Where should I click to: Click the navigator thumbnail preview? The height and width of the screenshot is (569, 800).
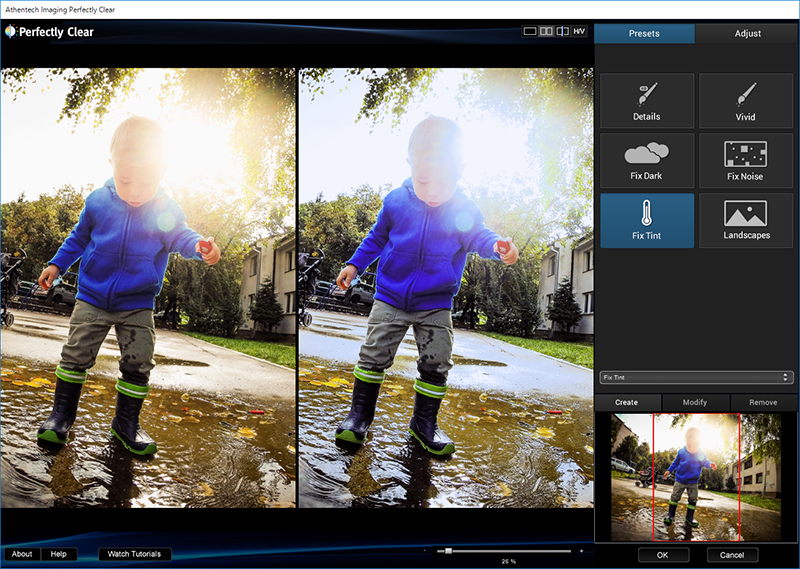696,477
